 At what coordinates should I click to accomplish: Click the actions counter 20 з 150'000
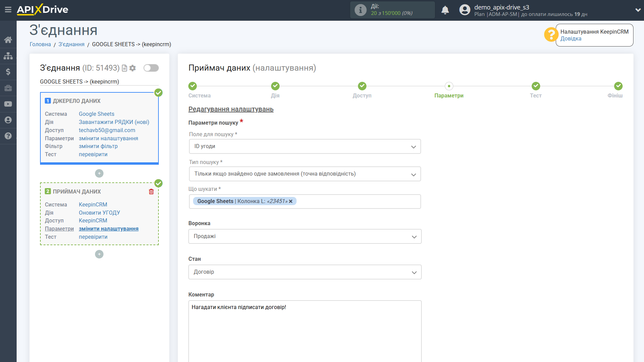click(x=392, y=13)
